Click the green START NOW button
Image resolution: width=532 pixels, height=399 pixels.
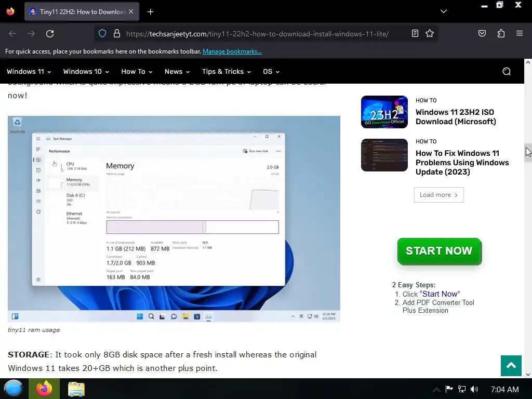pos(440,251)
